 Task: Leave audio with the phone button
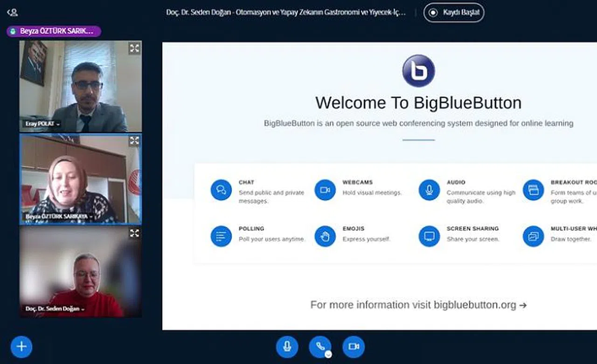(x=320, y=346)
